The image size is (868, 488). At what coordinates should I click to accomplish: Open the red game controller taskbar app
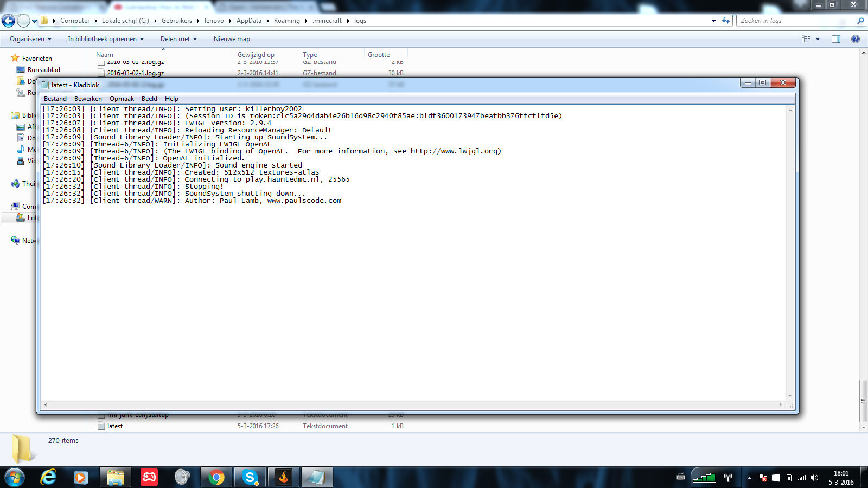coord(149,477)
